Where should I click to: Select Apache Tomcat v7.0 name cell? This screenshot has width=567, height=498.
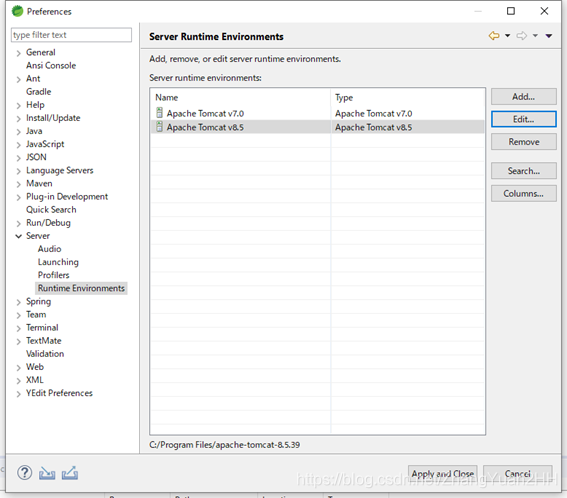coord(205,113)
